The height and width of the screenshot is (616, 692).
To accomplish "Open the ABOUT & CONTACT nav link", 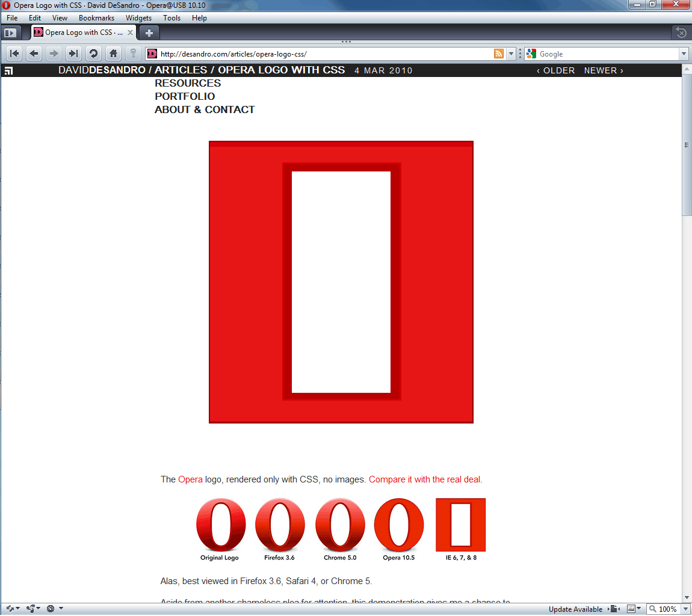I will [x=205, y=110].
